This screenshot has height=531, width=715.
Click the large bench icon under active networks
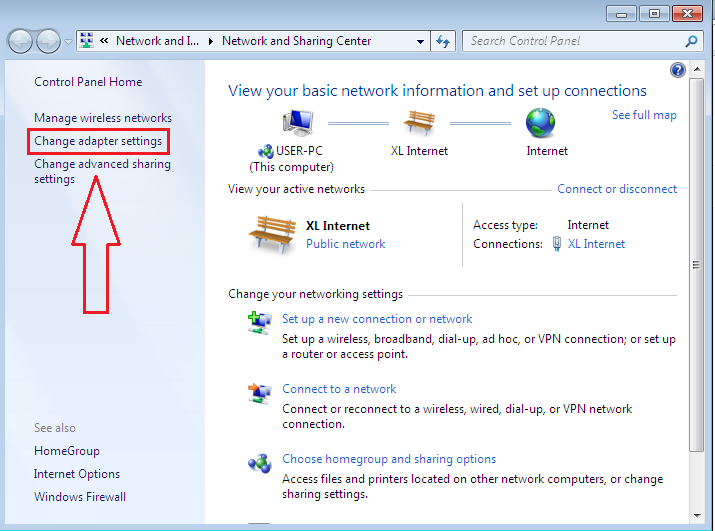272,234
